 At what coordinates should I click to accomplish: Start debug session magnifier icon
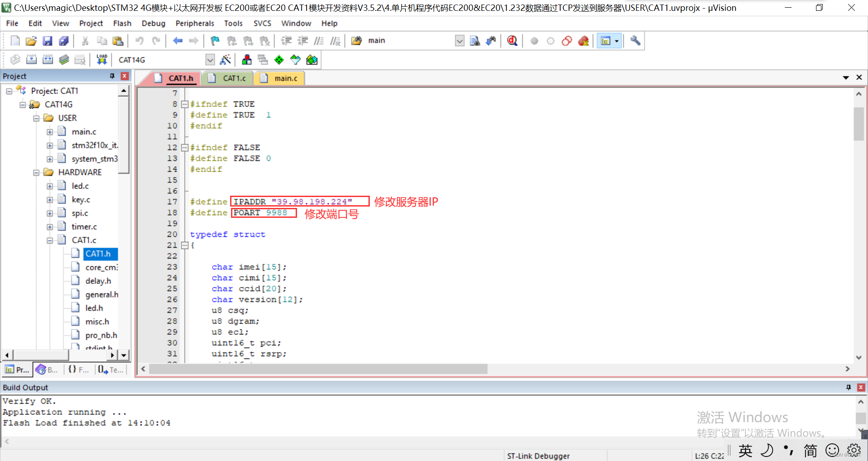coord(512,41)
